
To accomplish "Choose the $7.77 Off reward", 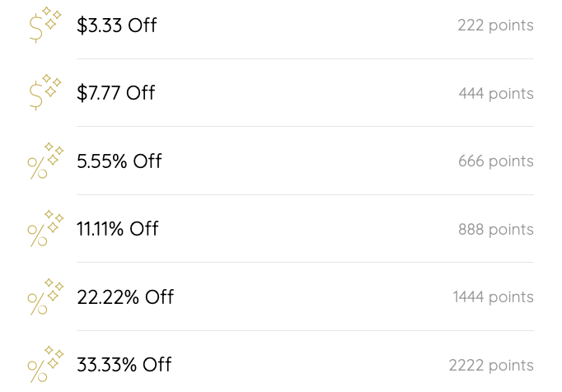I will (x=116, y=93).
